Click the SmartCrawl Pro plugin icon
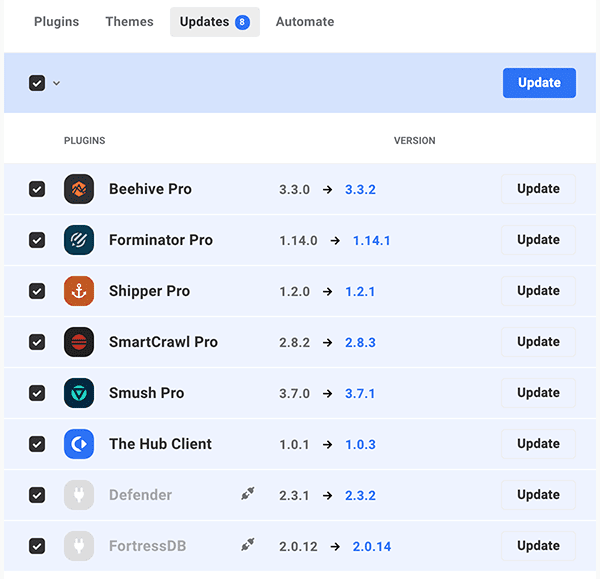This screenshot has height=579, width=600. 79,342
